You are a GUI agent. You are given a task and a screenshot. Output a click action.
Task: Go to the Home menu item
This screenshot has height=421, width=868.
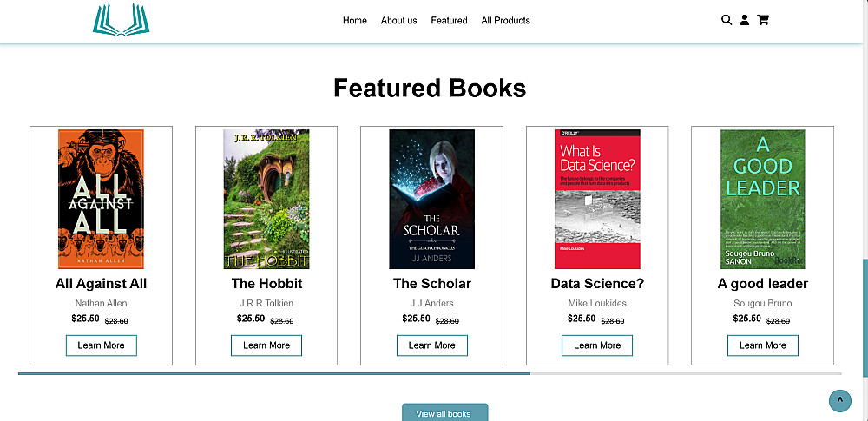(x=355, y=21)
